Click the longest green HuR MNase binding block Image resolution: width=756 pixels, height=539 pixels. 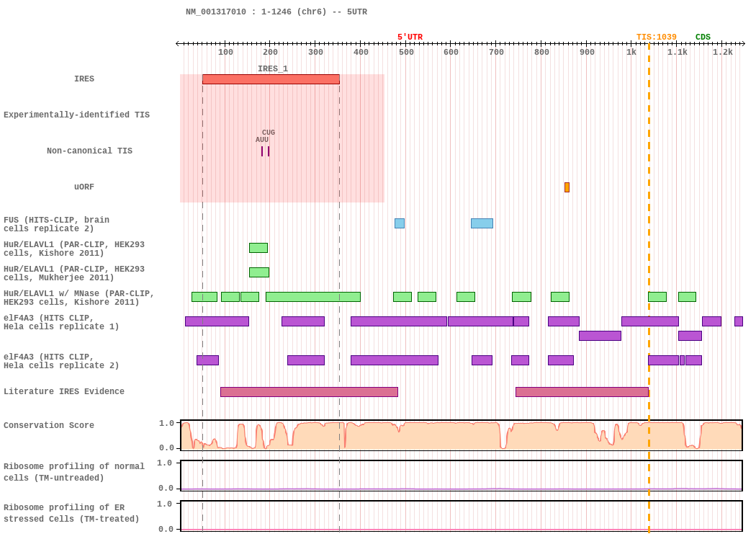coord(312,297)
